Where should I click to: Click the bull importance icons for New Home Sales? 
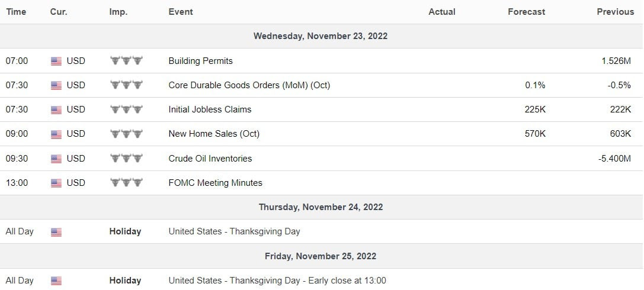tap(126, 134)
